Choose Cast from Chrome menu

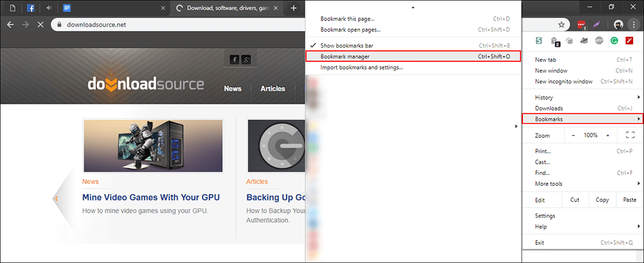point(583,162)
